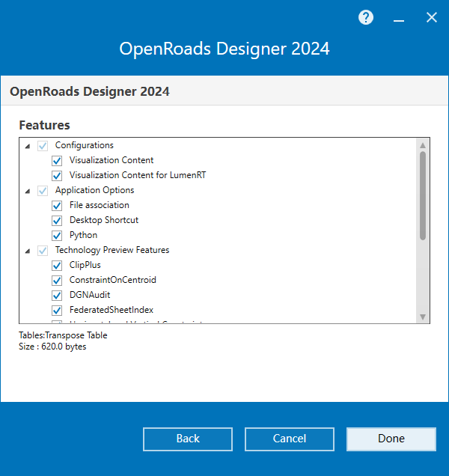Close the OpenRoads Designer installer
449x476 pixels.
tap(431, 18)
